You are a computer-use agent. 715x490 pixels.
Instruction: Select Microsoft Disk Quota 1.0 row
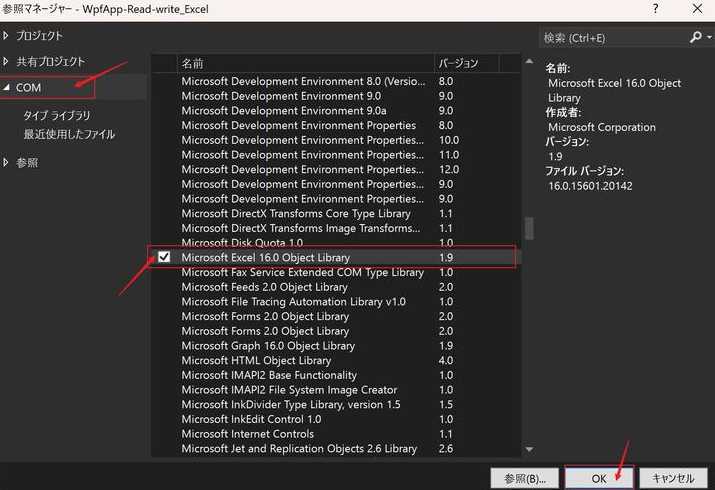point(335,242)
